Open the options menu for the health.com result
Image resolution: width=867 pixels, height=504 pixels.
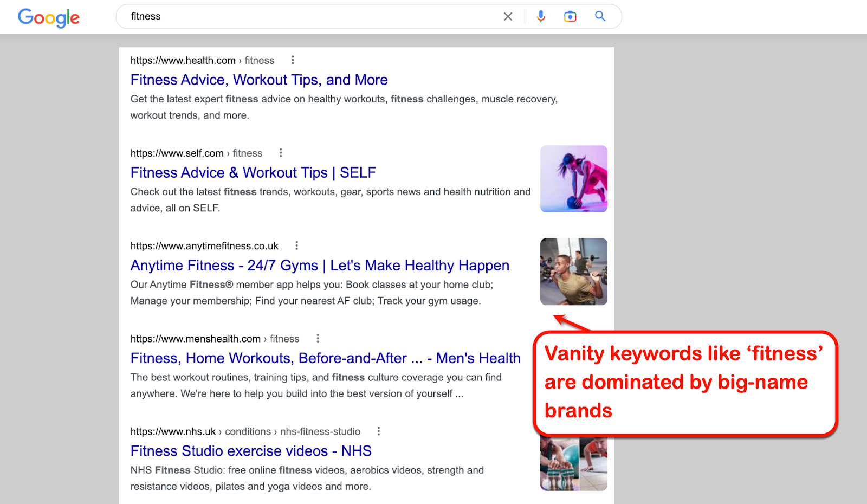tap(293, 60)
